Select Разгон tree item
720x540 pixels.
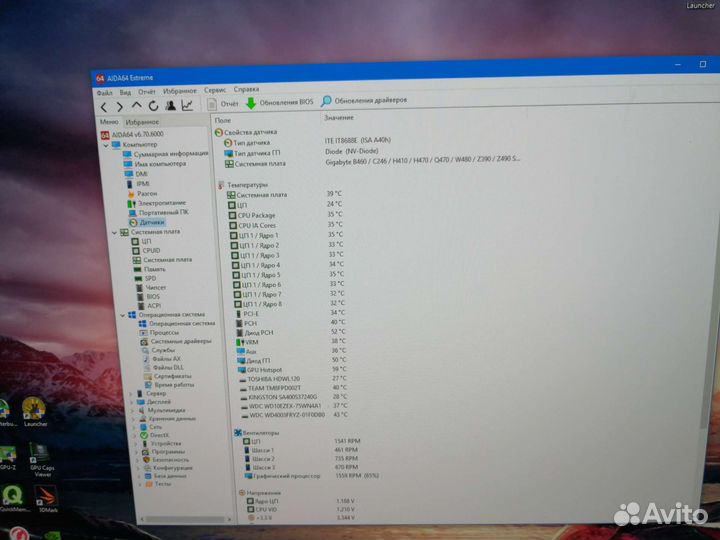142,194
